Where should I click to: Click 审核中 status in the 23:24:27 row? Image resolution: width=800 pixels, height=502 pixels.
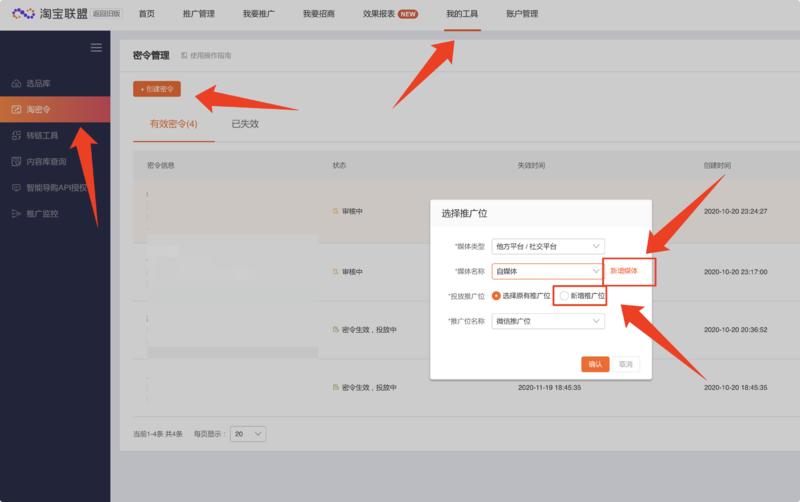348,211
